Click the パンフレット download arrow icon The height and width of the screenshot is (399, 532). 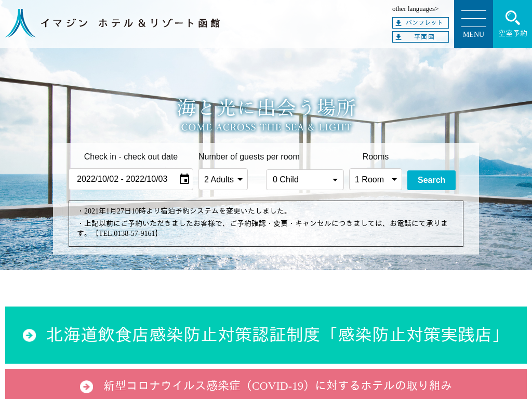pyautogui.click(x=398, y=23)
